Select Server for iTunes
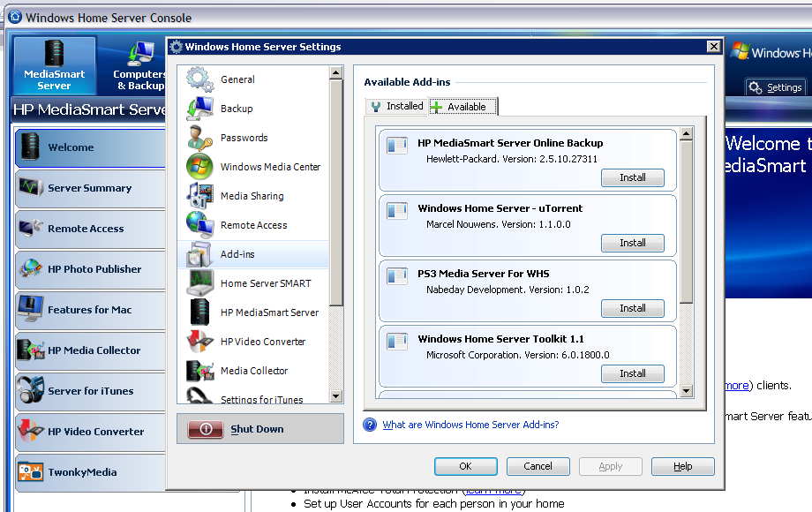 coord(31,391)
